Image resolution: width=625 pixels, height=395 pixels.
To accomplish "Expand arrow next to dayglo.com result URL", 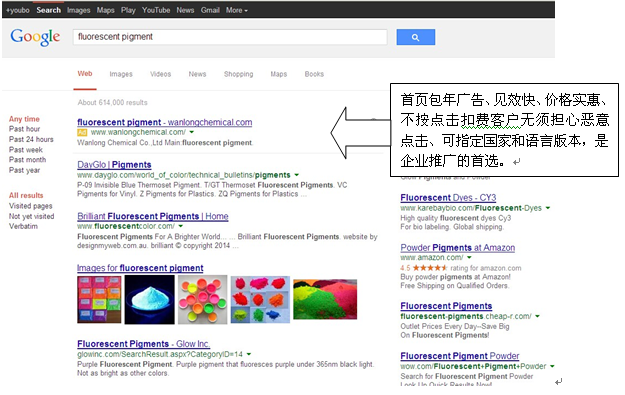I will (x=297, y=175).
